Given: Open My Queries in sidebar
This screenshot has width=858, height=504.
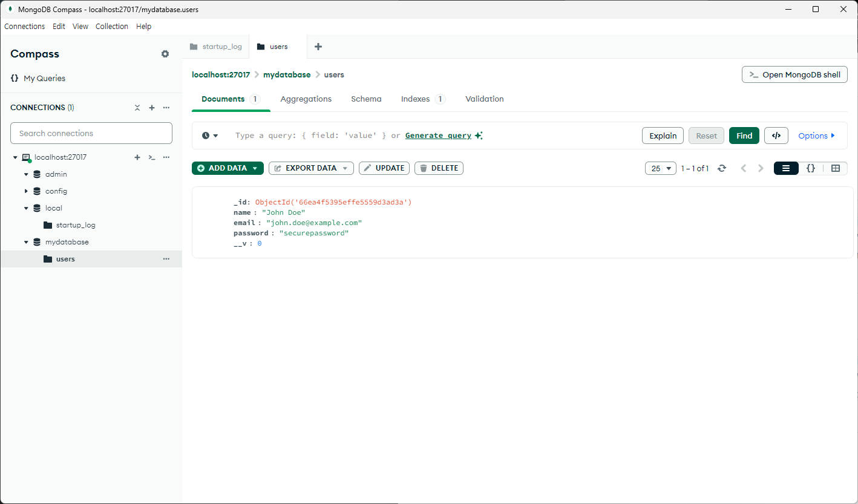Looking at the screenshot, I should pos(38,78).
